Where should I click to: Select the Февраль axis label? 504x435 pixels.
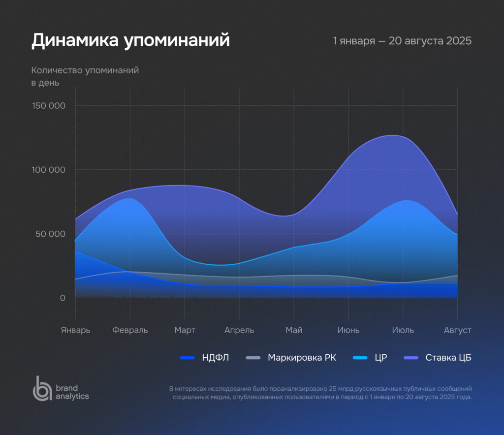(x=130, y=330)
